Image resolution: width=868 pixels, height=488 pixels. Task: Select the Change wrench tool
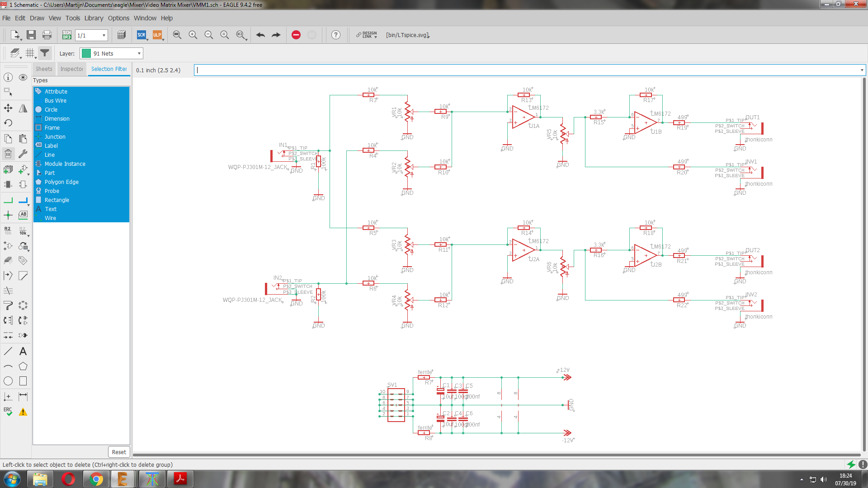(x=23, y=154)
